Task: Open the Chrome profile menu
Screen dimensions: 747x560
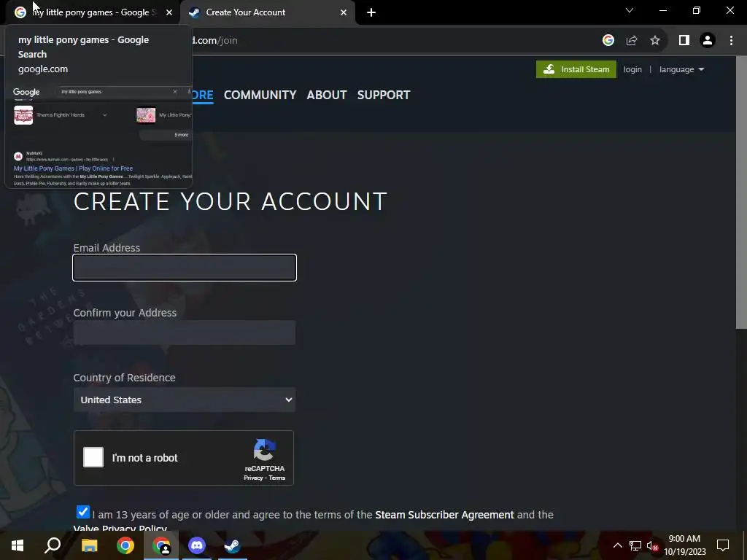Action: (708, 41)
